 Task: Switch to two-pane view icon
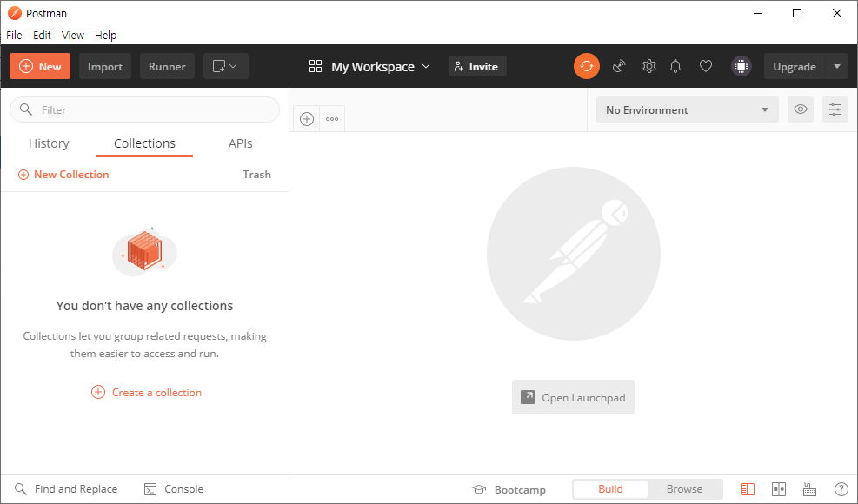point(778,489)
